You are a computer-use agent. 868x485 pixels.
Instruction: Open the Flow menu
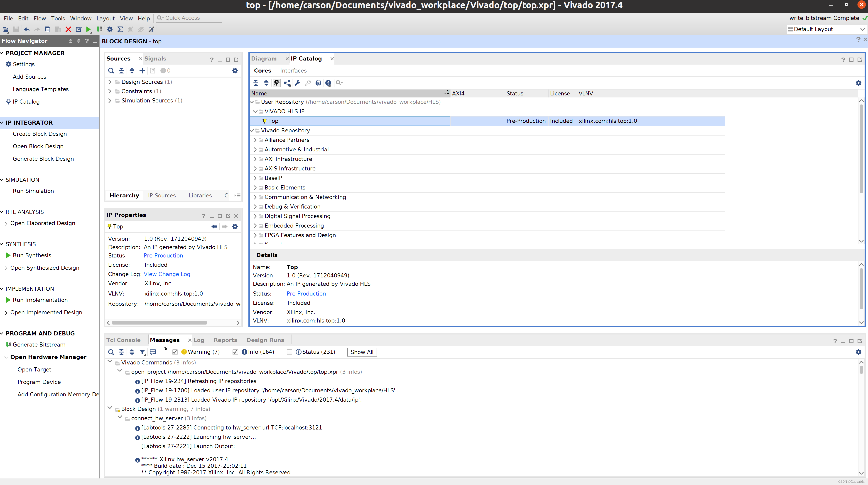tap(39, 18)
